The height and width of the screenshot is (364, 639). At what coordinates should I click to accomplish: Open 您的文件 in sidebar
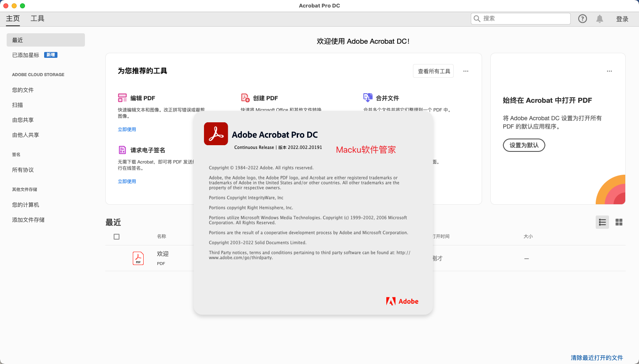click(x=23, y=90)
